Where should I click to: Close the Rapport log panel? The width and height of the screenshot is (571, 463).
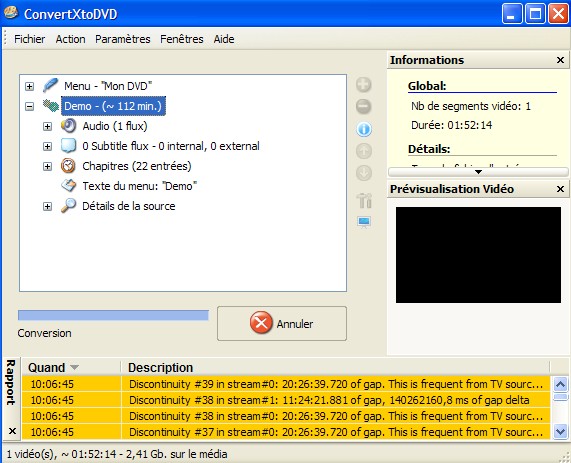pos(12,431)
